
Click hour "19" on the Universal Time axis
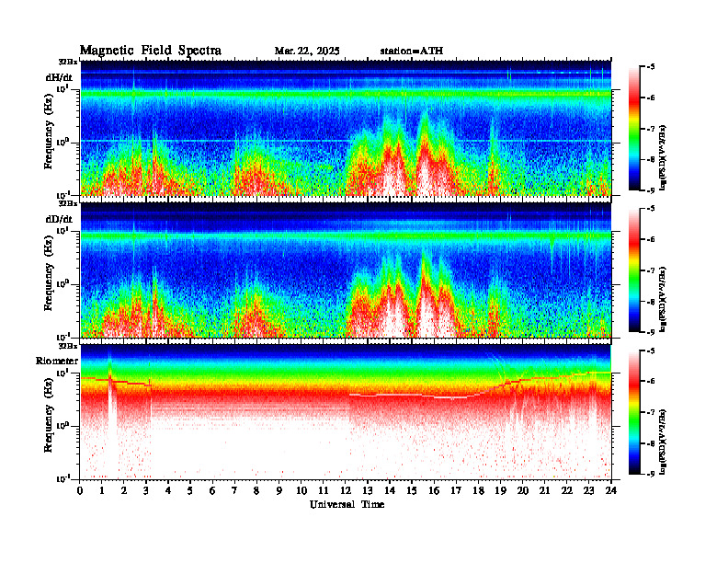pyautogui.click(x=500, y=491)
